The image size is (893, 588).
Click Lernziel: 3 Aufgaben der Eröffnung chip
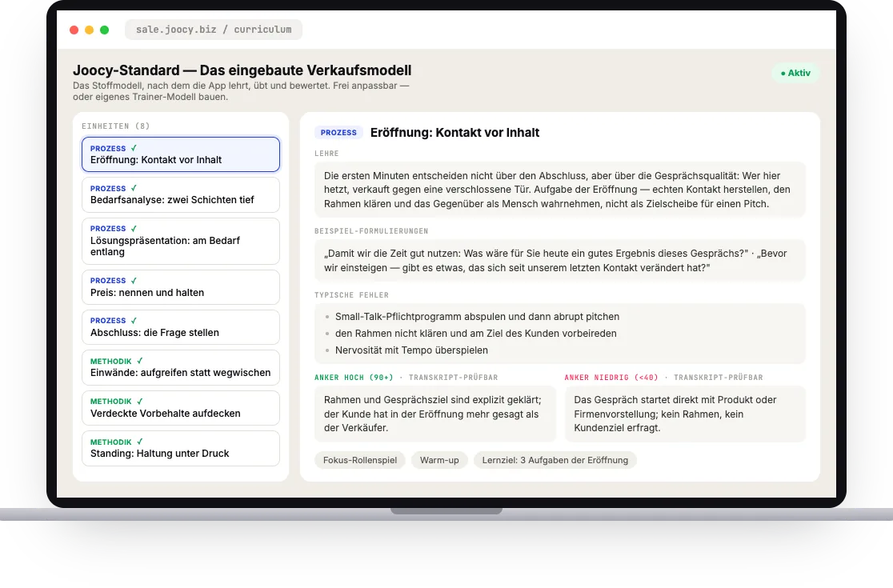[x=555, y=460]
